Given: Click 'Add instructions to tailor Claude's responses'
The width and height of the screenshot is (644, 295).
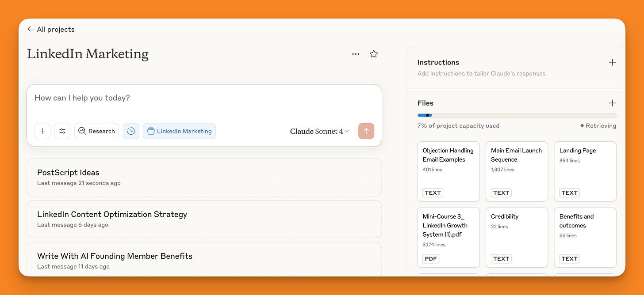Looking at the screenshot, I should (x=481, y=74).
